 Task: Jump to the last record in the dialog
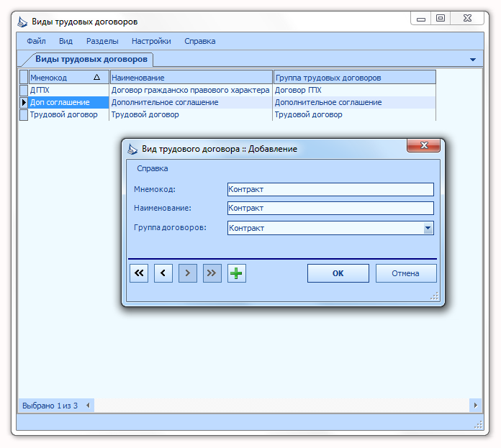[212, 273]
